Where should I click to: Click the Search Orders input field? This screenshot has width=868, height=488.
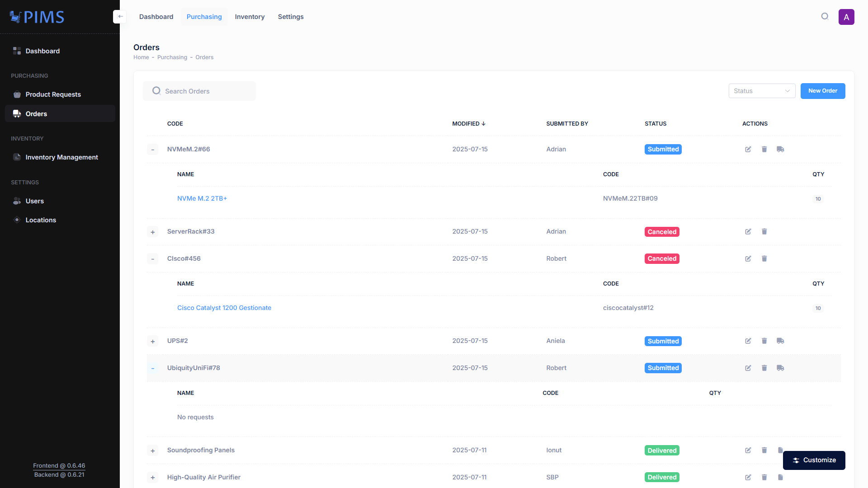203,91
